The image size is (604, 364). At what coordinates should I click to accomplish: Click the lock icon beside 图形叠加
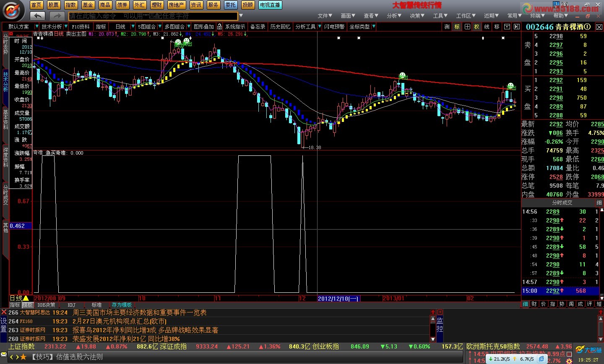[x=219, y=26]
